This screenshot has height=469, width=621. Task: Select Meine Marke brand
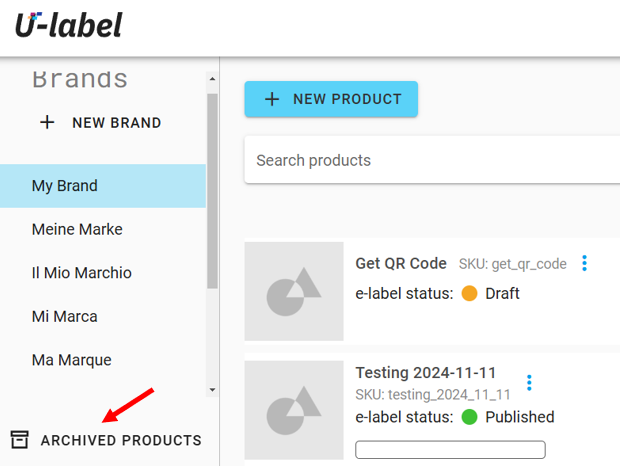[x=77, y=229]
